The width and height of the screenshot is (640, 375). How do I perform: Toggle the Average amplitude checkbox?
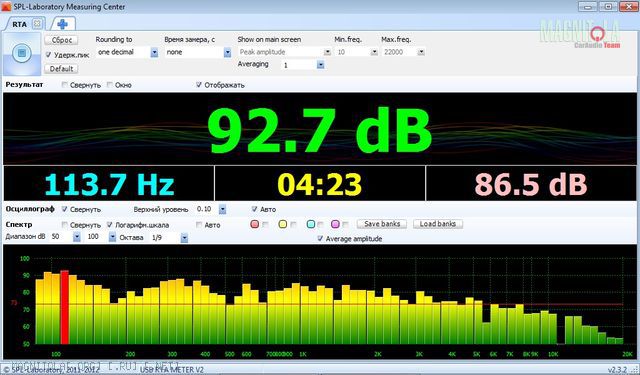pyautogui.click(x=320, y=238)
